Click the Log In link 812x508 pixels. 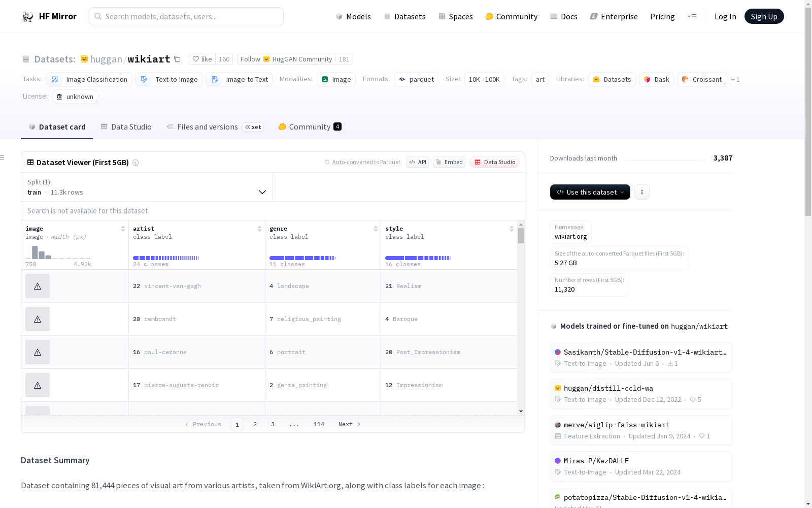point(725,17)
